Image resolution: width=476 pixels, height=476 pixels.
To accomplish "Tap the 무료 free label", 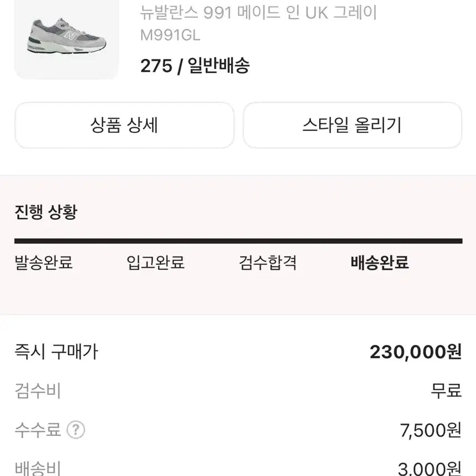I will (x=447, y=391).
